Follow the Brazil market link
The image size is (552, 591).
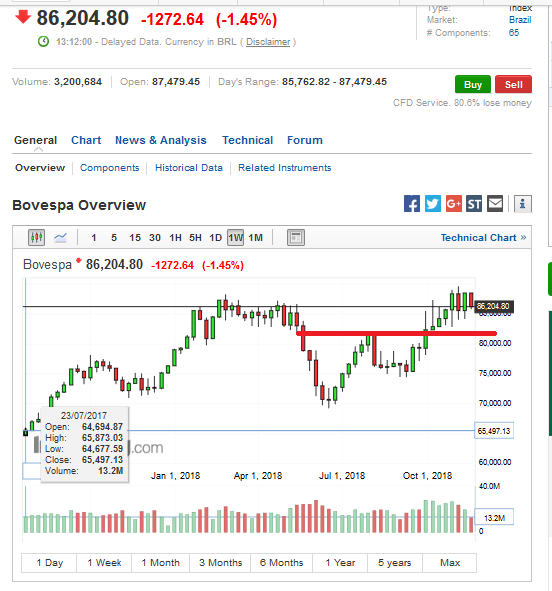point(520,20)
